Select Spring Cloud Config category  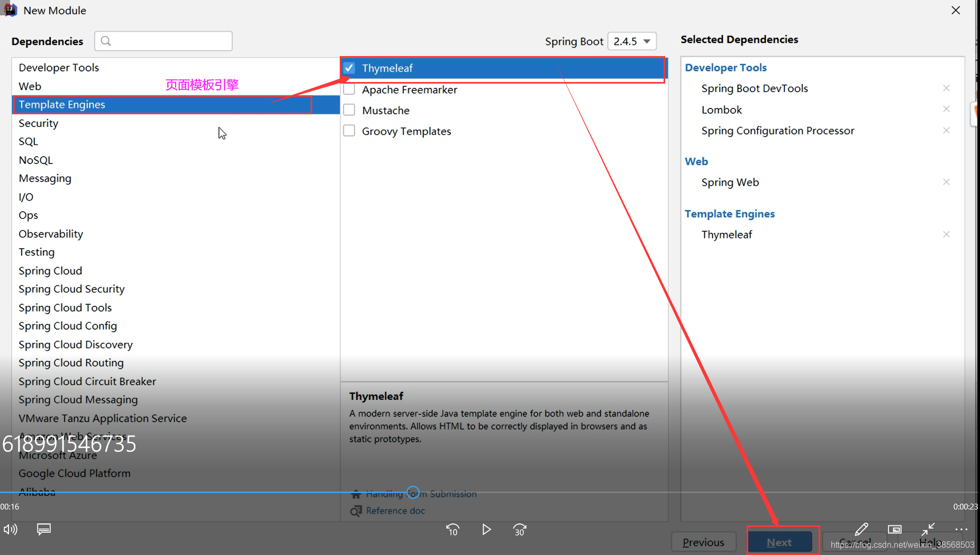(176, 326)
